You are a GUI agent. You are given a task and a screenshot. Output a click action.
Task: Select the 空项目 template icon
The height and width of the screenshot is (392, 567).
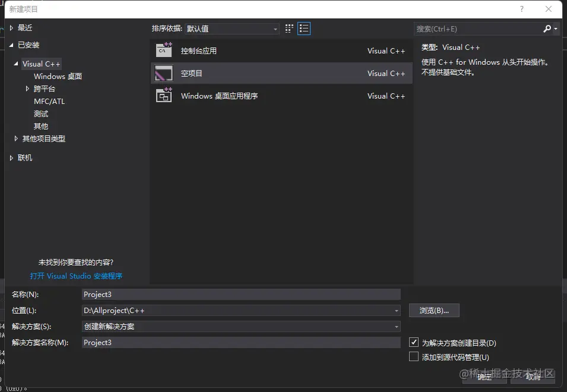pos(164,72)
